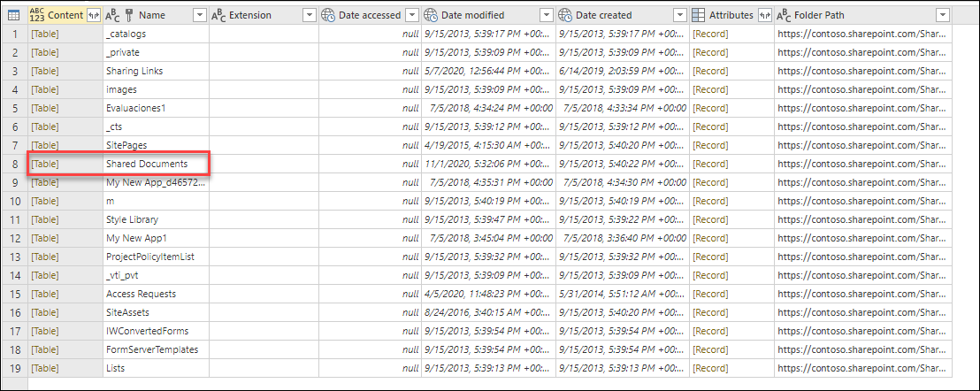Open [Table] link in Sharing Links row

pyautogui.click(x=45, y=71)
